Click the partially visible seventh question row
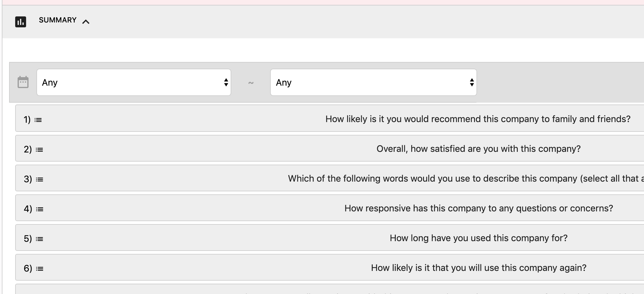The image size is (644, 294). click(x=330, y=290)
